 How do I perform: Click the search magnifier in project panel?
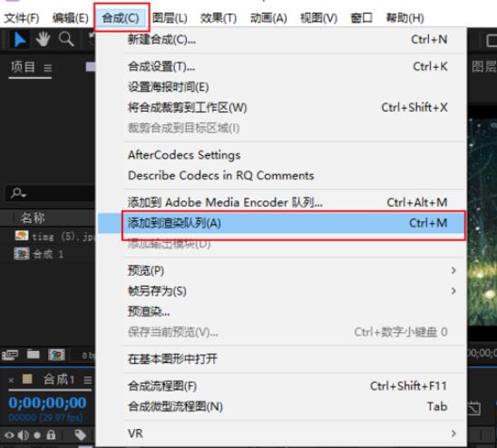click(x=18, y=192)
